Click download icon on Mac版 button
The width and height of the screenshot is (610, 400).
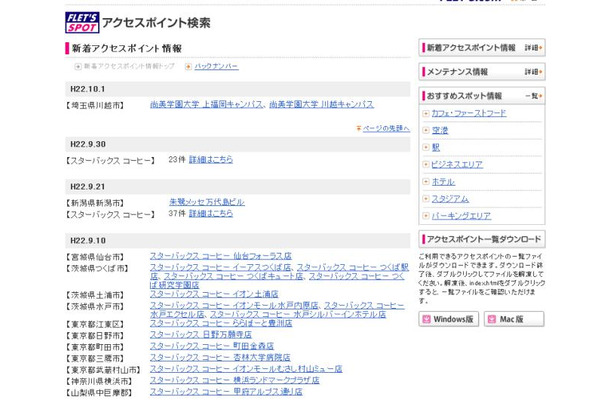(492, 319)
